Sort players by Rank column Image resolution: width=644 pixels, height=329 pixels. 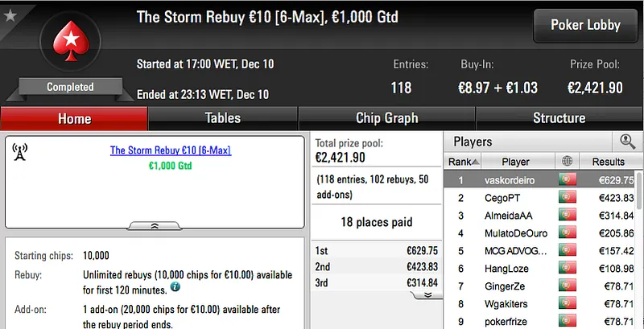[459, 162]
